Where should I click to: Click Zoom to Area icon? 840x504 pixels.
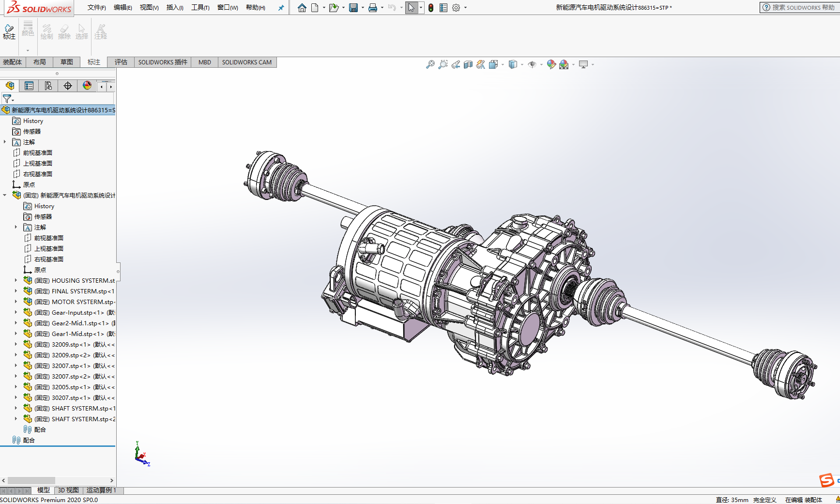443,64
